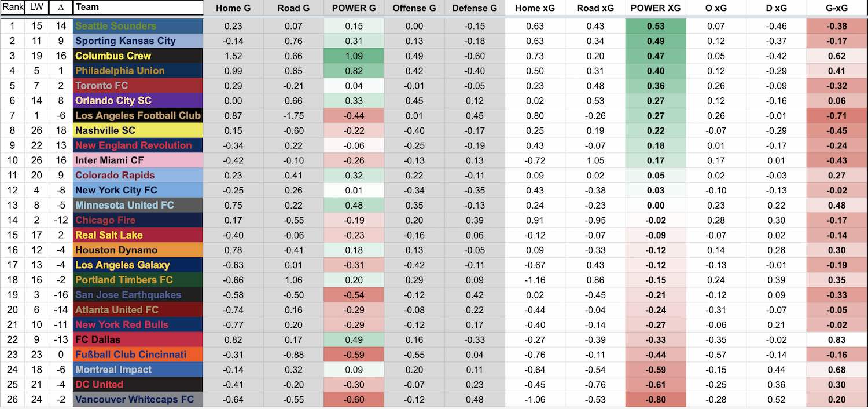Select the G-xG column header

(x=837, y=8)
